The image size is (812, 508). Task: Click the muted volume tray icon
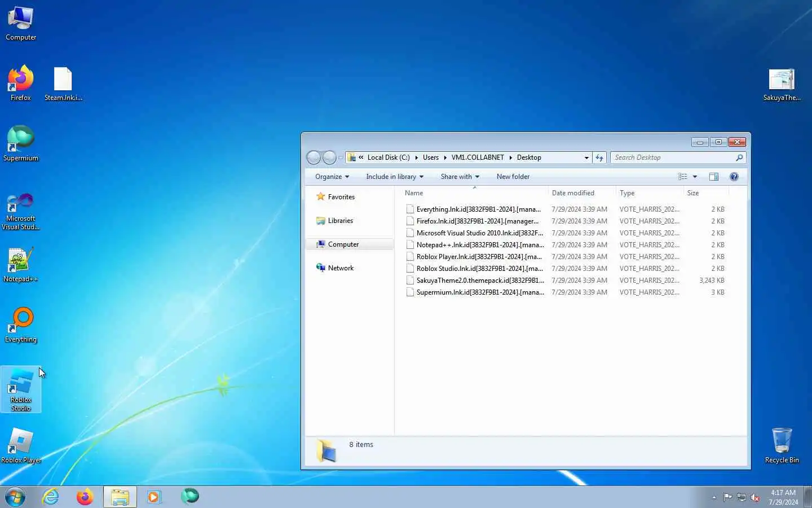click(x=755, y=497)
